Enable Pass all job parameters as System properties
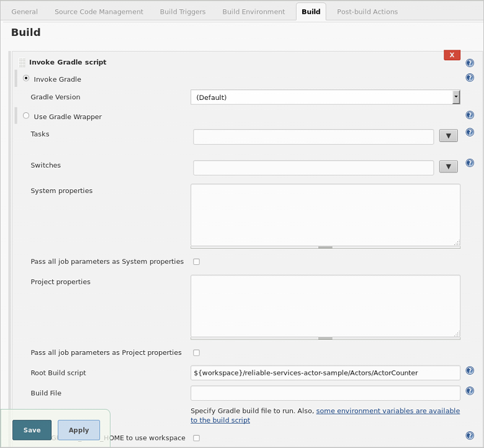The image size is (484, 448). tap(196, 262)
